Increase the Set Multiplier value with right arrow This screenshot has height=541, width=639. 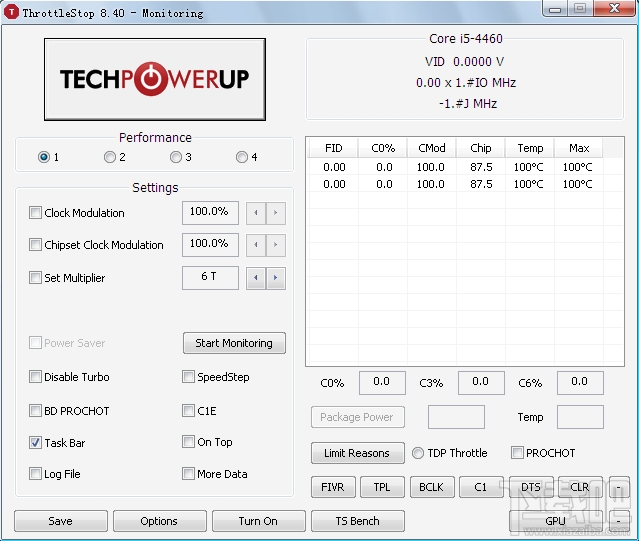click(276, 278)
